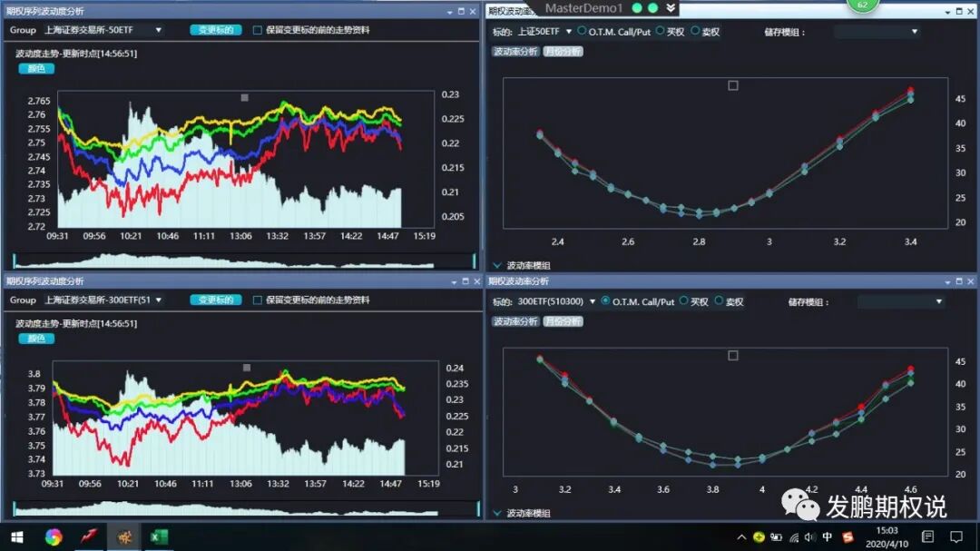
Task: Open the Wi-Fi network tray icon
Action: click(794, 537)
